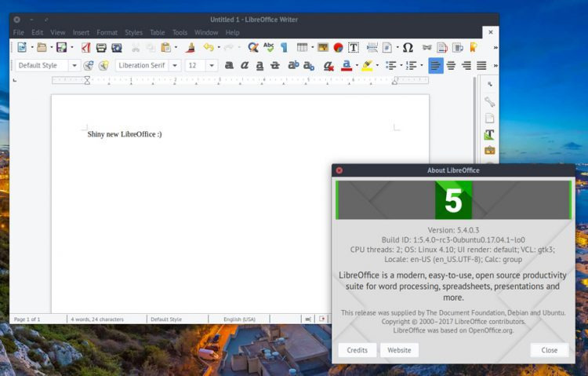Insert an image

click(x=322, y=47)
